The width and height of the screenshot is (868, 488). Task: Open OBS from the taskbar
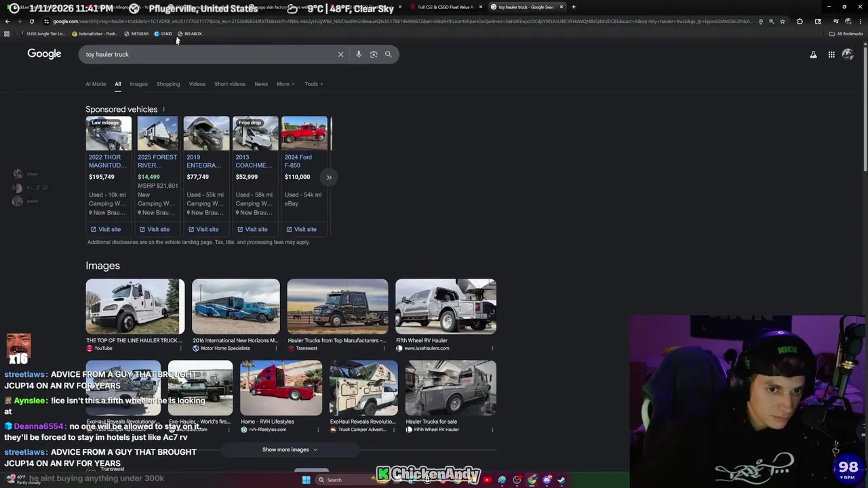tap(517, 480)
